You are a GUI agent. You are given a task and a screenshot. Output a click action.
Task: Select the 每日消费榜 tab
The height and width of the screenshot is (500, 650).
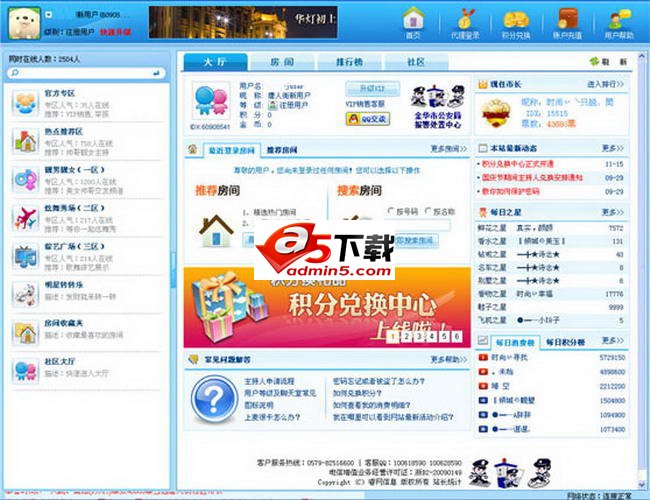pos(515,342)
